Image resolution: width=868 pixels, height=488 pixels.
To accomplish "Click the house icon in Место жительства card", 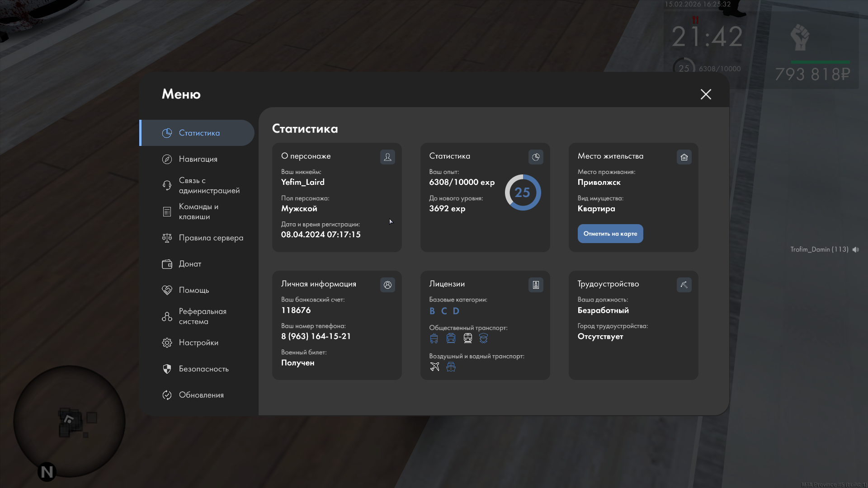I will click(x=684, y=157).
